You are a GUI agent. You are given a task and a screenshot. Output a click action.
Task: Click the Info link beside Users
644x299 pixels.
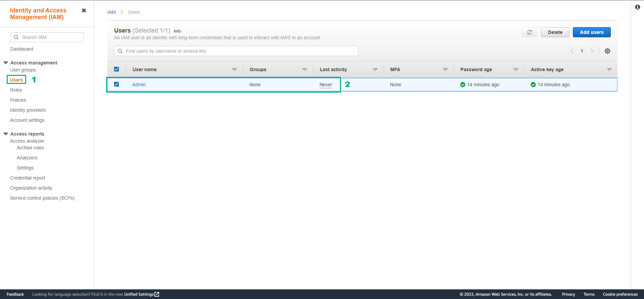177,31
